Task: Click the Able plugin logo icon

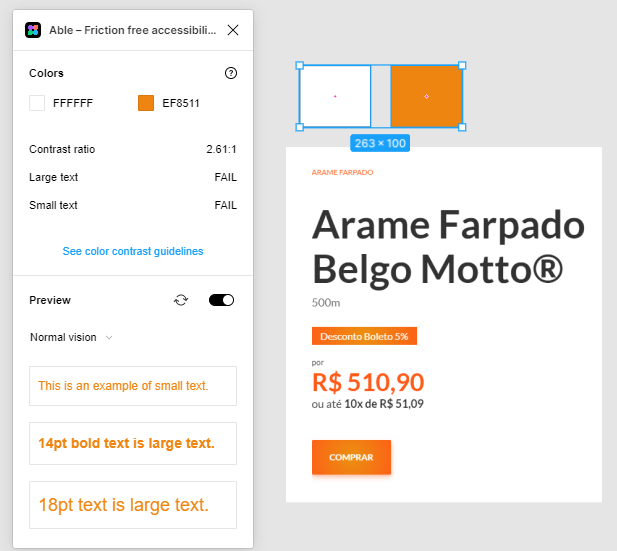Action: (x=33, y=30)
